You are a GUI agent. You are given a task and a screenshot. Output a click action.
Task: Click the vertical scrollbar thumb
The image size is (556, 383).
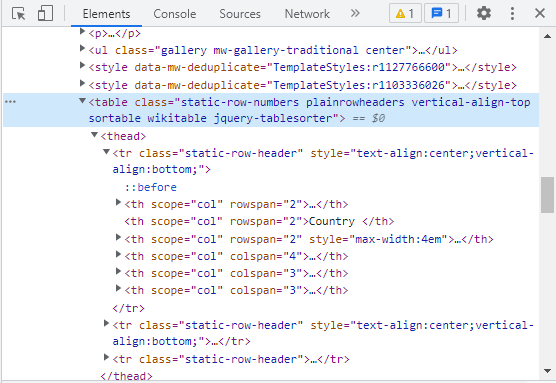547,195
